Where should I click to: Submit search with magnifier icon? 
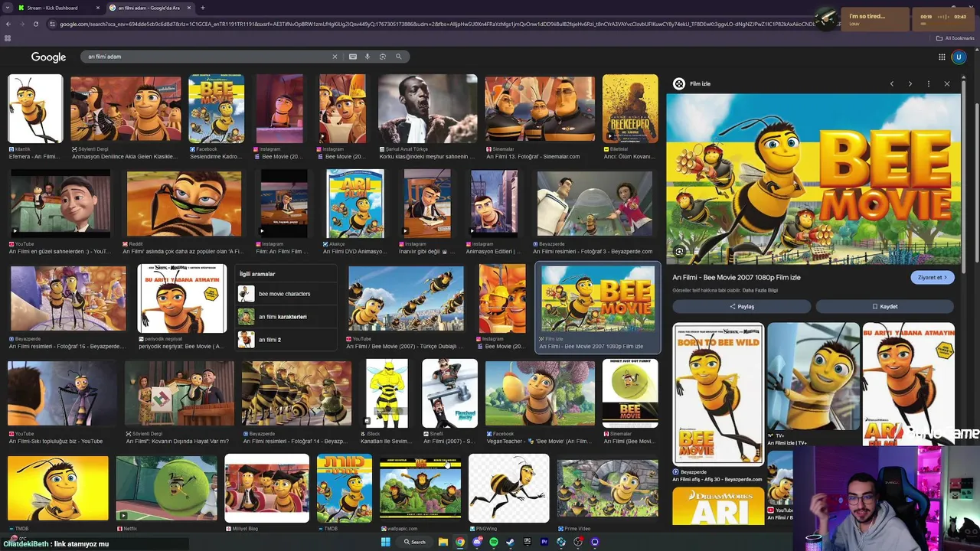(x=399, y=57)
